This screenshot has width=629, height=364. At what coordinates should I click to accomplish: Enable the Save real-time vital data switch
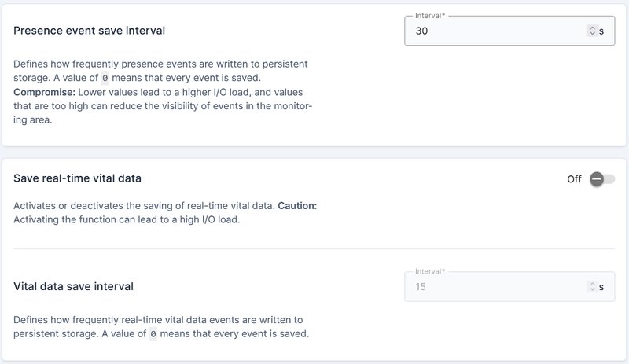pyautogui.click(x=602, y=179)
